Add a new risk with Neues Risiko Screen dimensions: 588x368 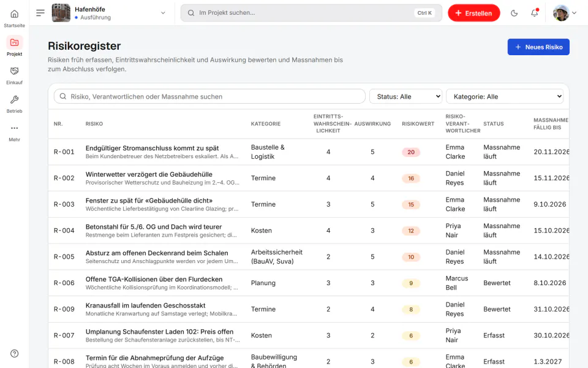538,47
